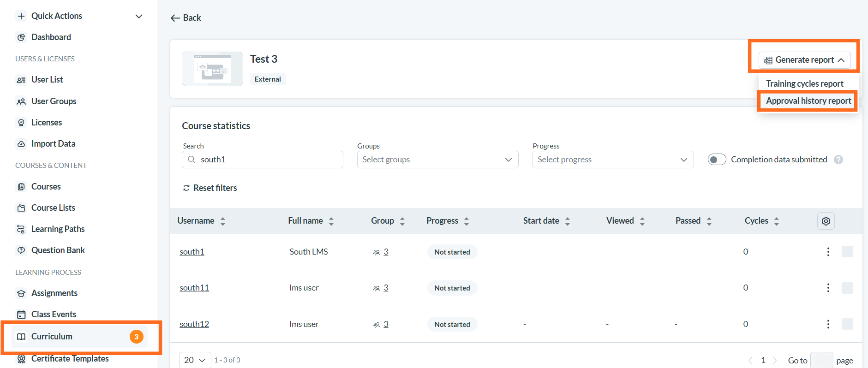
Task: Change the rows-per-page value of 20
Action: click(x=195, y=360)
